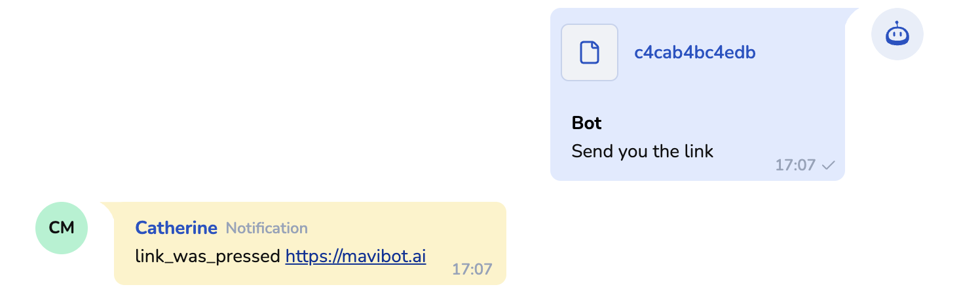Click the initials "CM" text in avatar

(x=62, y=228)
